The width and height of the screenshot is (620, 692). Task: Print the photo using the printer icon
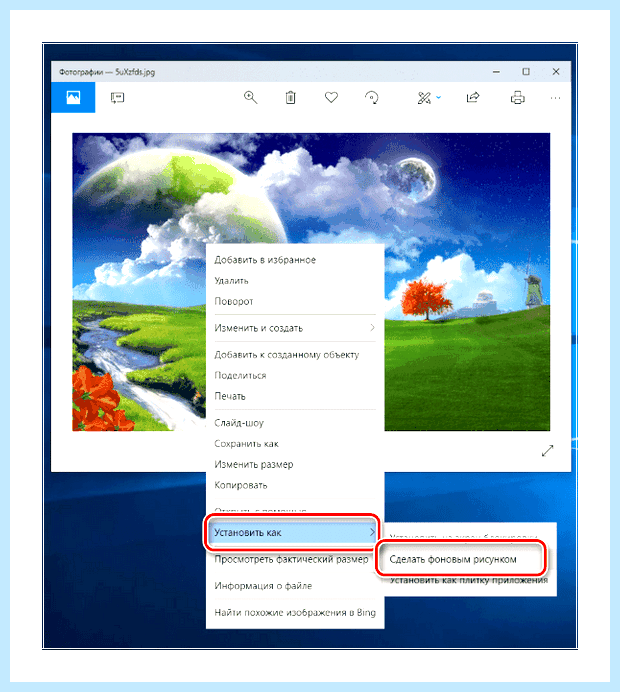click(518, 98)
